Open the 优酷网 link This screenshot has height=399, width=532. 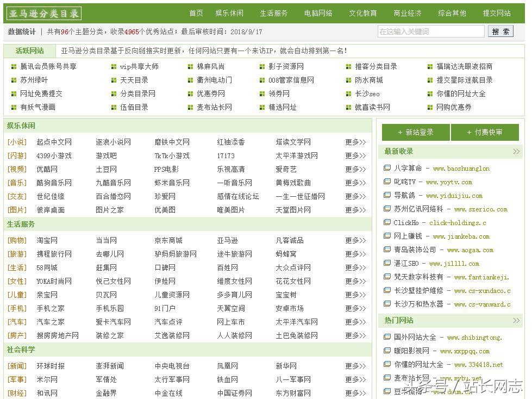click(47, 169)
